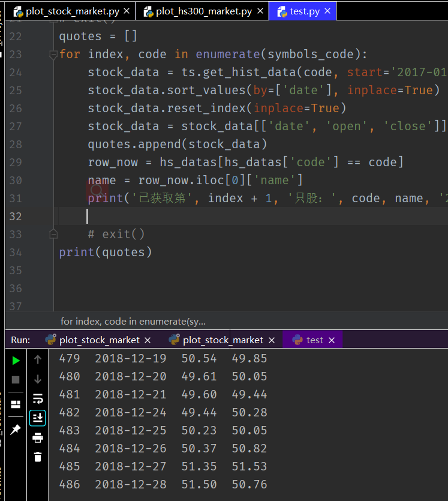Click output value 50.37 in row 484

tap(199, 448)
